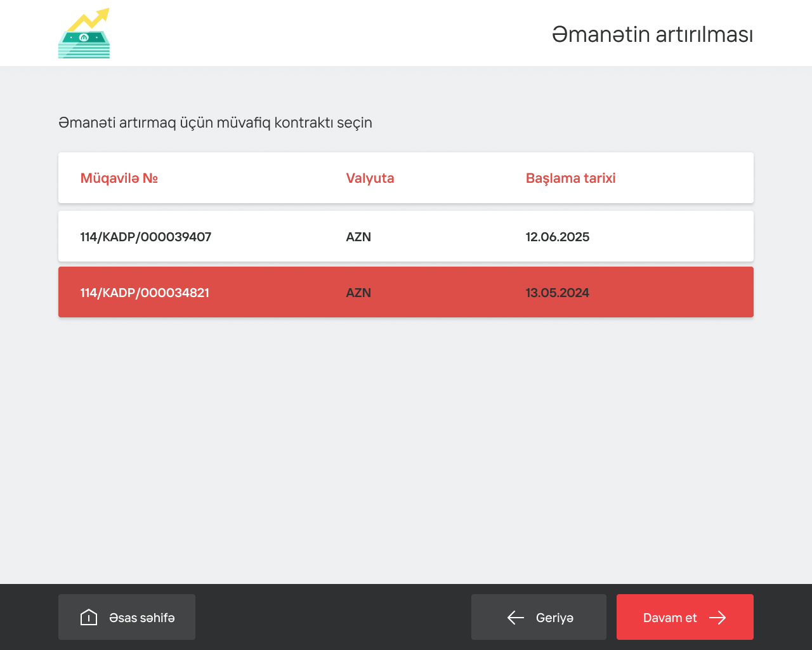Click the date 12.06.2025
The width and height of the screenshot is (812, 650).
[x=558, y=237]
